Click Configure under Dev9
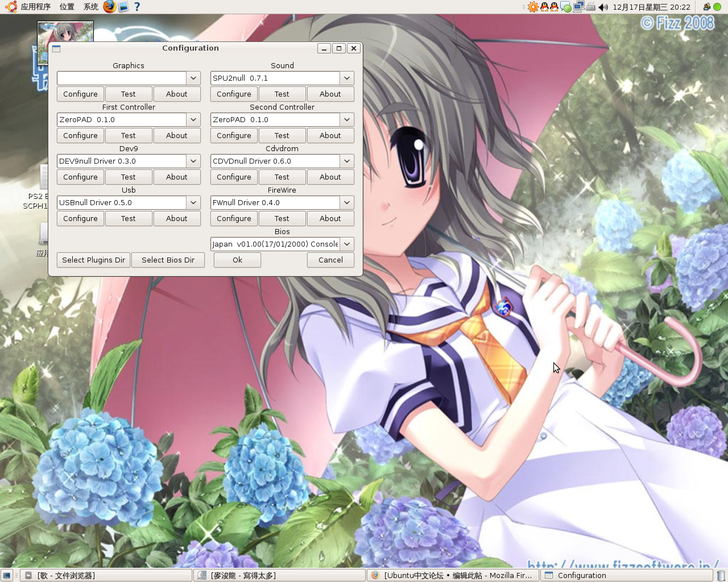The width and height of the screenshot is (728, 582). (x=80, y=177)
